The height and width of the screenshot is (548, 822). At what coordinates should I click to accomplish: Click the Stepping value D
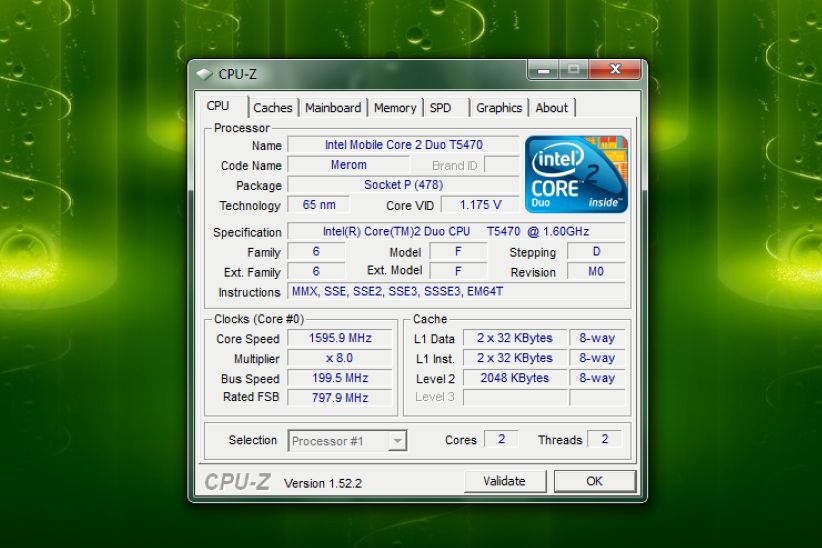pos(596,251)
